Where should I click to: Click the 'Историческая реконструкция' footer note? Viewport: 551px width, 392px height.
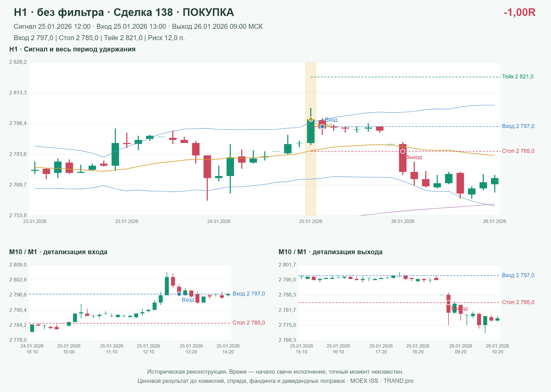[x=275, y=372]
